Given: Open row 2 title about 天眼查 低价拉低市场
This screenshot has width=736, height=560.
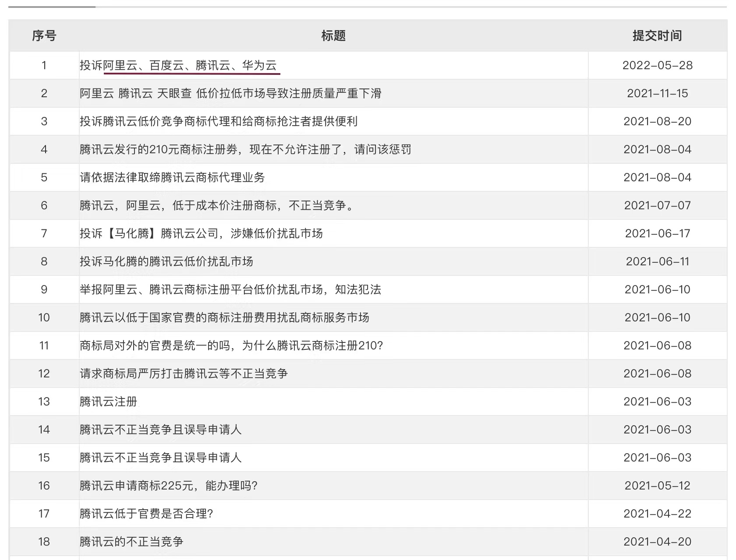Looking at the screenshot, I should pyautogui.click(x=230, y=93).
